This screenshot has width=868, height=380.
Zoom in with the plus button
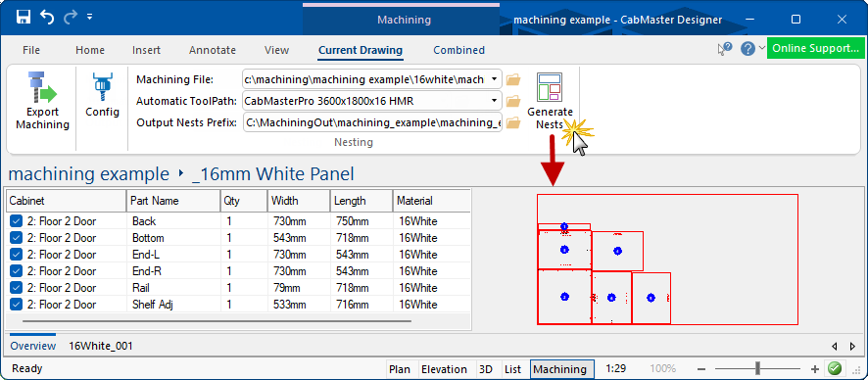(x=814, y=369)
